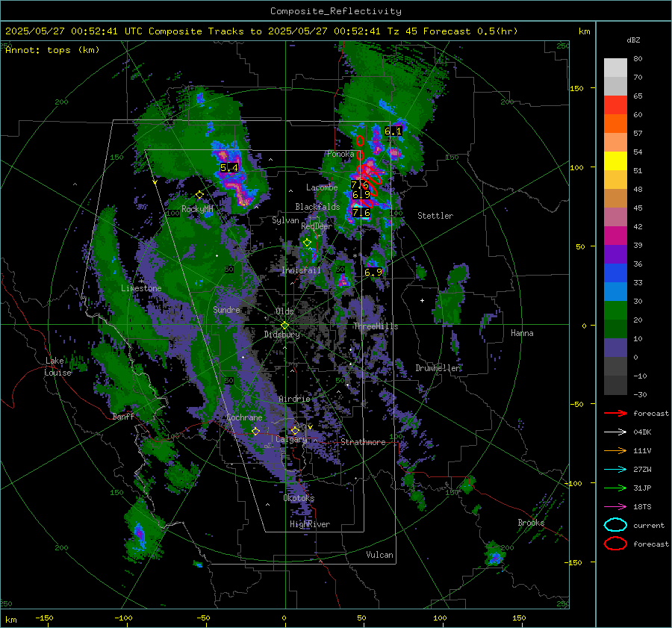The width and height of the screenshot is (672, 628).
Task: Click the Ponoka city label
Action: pyautogui.click(x=340, y=154)
